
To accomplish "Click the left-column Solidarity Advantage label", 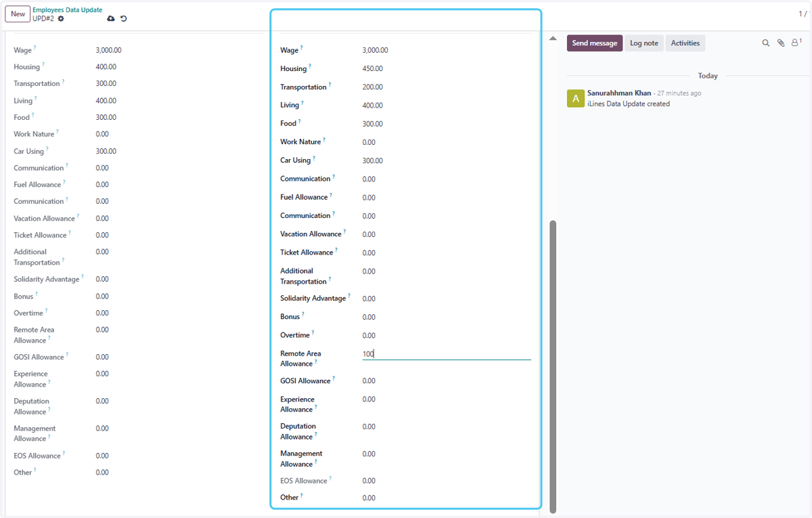I will [x=47, y=279].
